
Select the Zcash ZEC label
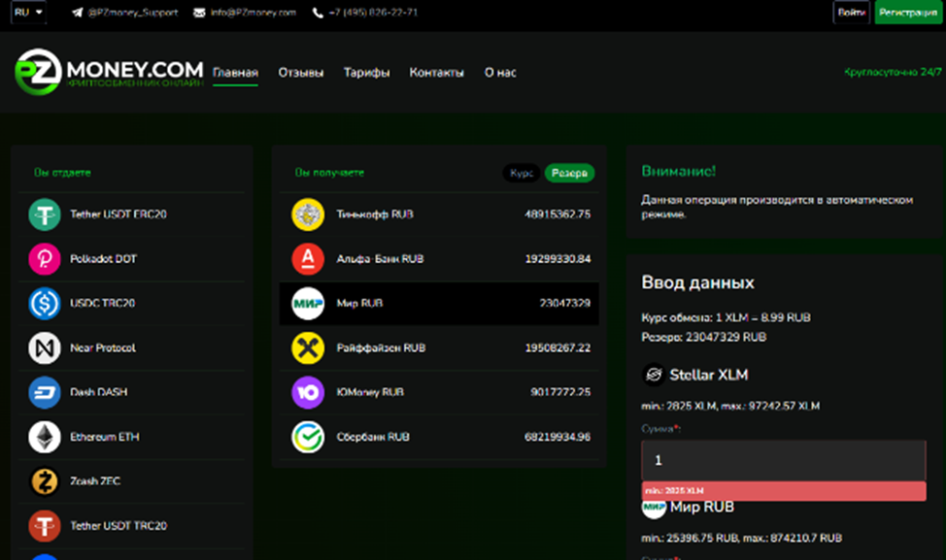[x=95, y=481]
